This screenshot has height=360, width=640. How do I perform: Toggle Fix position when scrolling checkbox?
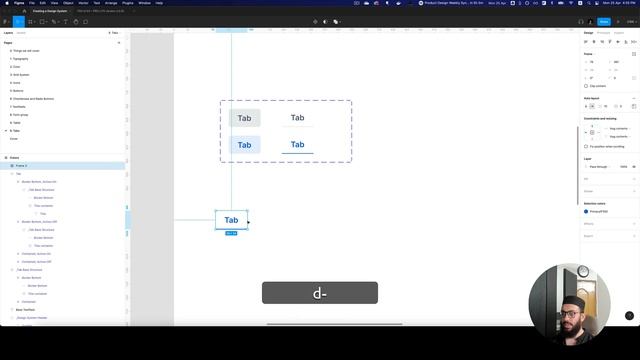click(x=586, y=147)
